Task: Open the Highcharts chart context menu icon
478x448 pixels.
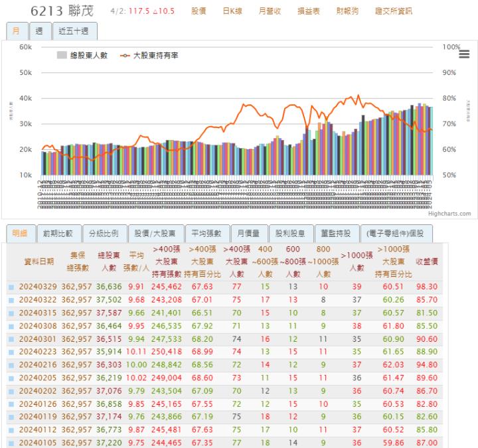Action: pyautogui.click(x=464, y=54)
